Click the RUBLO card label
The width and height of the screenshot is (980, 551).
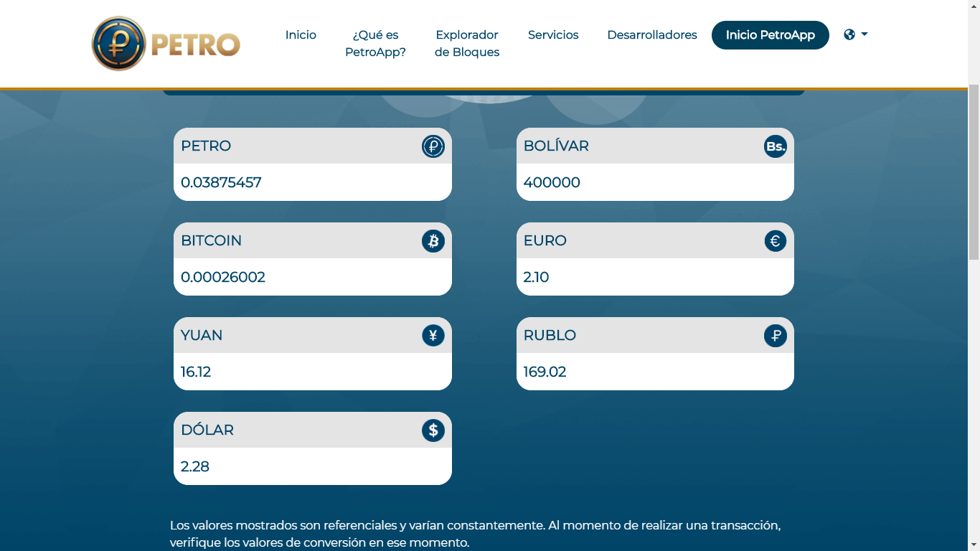tap(550, 335)
